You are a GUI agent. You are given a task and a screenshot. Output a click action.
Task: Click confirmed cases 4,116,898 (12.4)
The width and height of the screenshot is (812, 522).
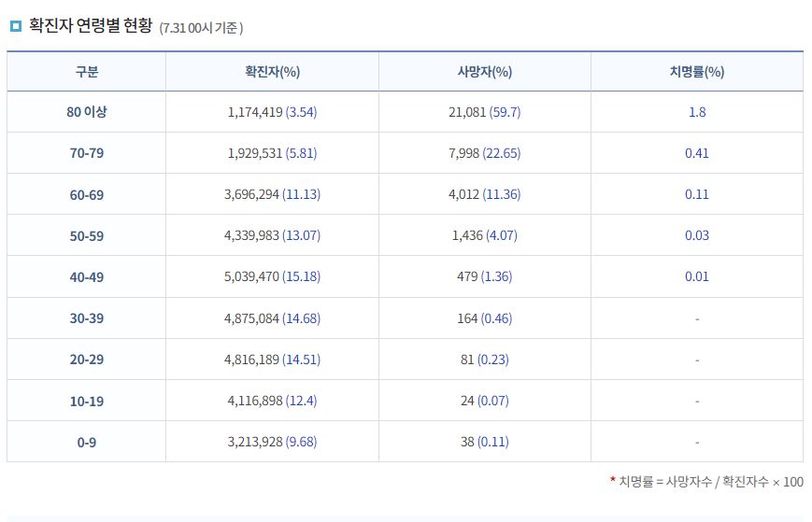pyautogui.click(x=273, y=401)
